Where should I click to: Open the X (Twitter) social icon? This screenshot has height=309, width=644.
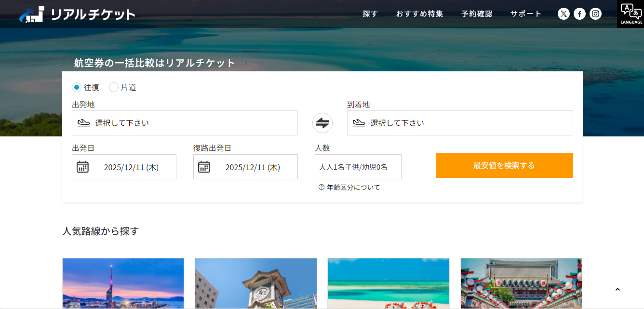coord(563,14)
